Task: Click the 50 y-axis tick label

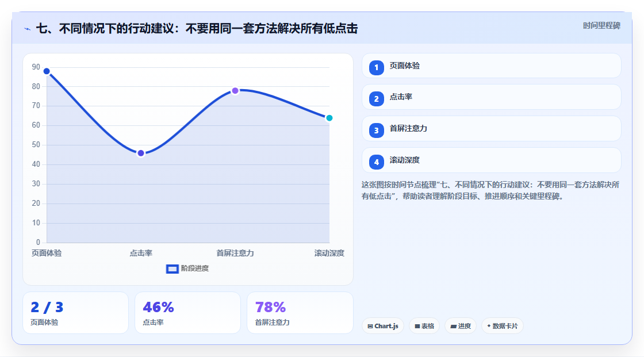Action: (36, 145)
